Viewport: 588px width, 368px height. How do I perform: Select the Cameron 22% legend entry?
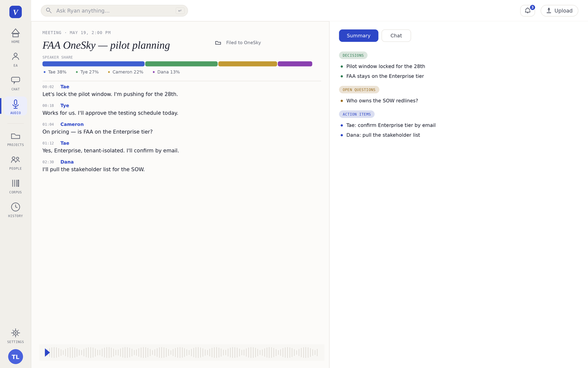pyautogui.click(x=125, y=72)
